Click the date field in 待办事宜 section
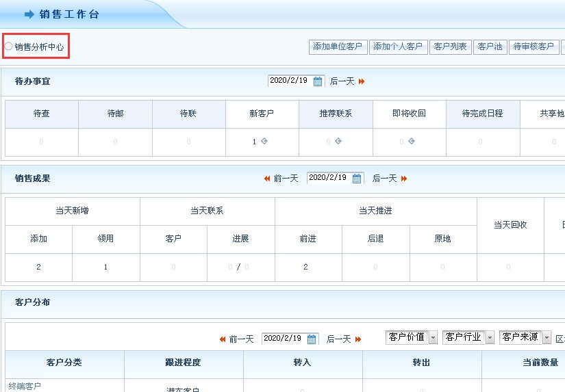The width and height of the screenshot is (565, 392). click(289, 81)
